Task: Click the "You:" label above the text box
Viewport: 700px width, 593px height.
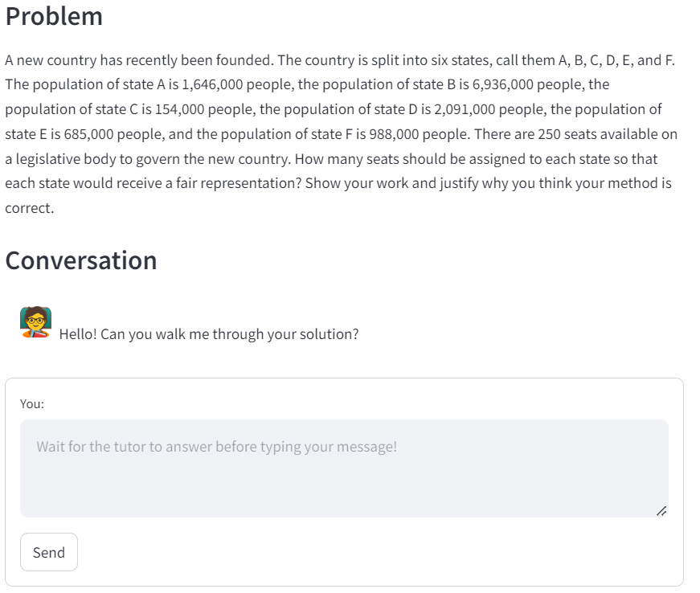Action: (x=32, y=404)
